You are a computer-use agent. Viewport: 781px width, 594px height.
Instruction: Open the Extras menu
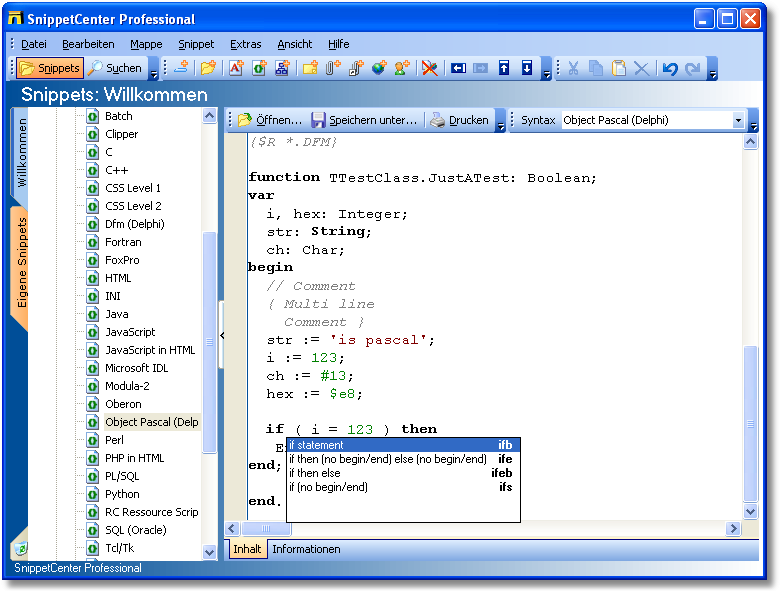pyautogui.click(x=246, y=44)
